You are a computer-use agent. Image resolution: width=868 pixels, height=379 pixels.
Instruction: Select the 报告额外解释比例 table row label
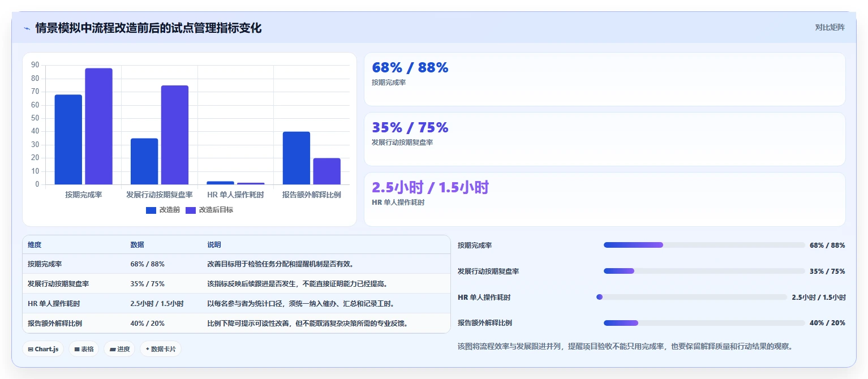click(x=55, y=324)
